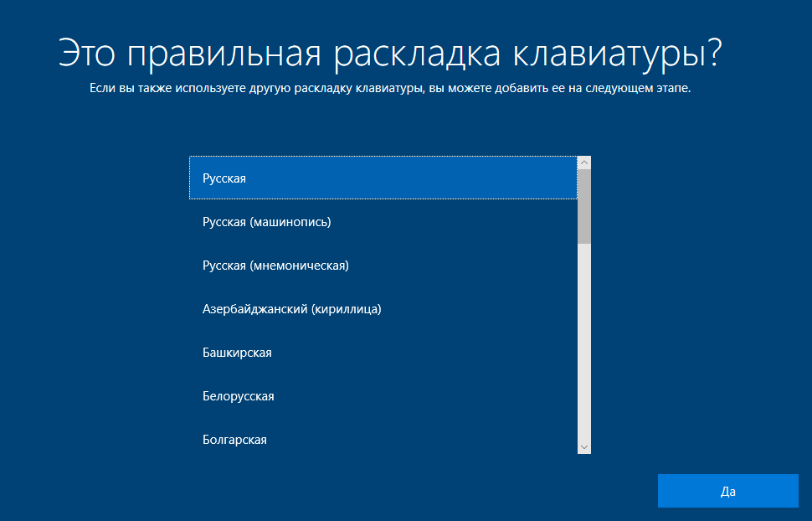Select the Белорусская layout
The width and height of the screenshot is (812, 521).
(383, 396)
